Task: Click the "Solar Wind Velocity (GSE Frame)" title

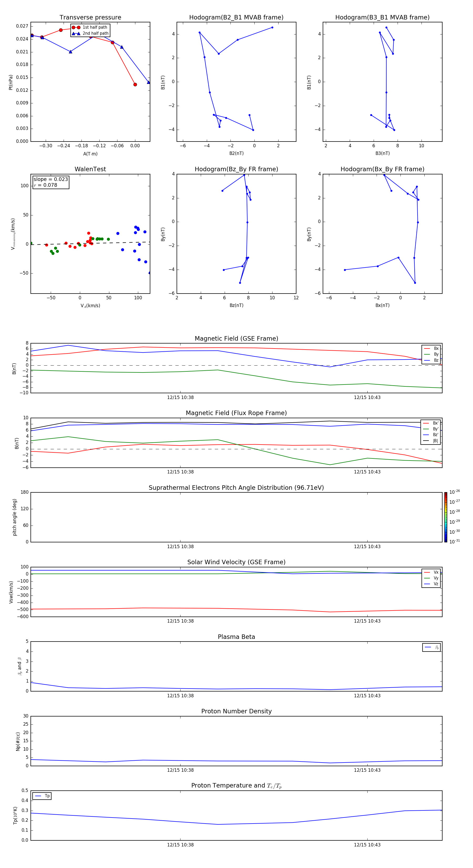Action: 236,562
